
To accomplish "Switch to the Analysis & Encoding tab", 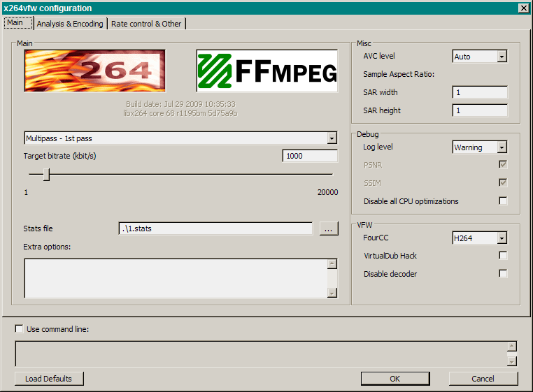I will pos(70,24).
